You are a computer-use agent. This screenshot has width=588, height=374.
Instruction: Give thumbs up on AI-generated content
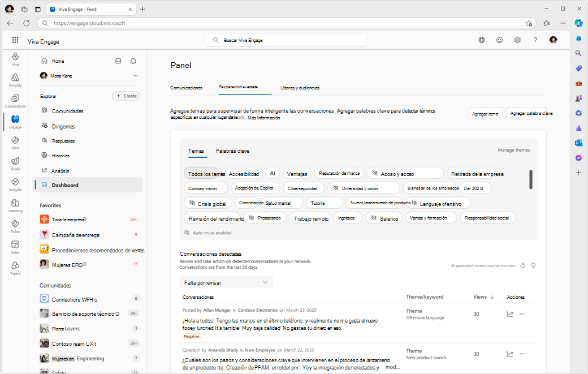(523, 265)
